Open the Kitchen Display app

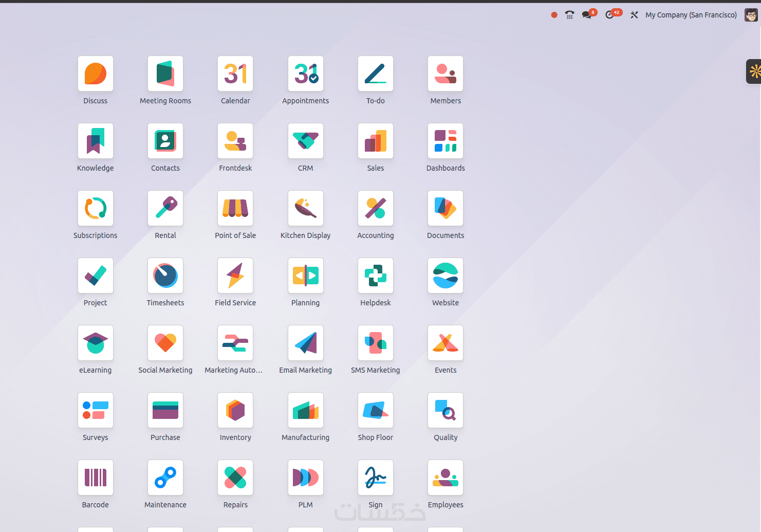[306, 208]
